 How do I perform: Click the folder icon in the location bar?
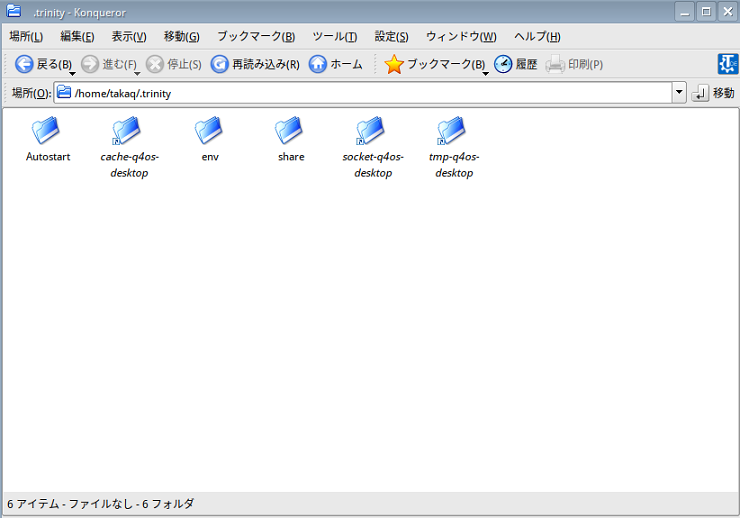[64, 92]
